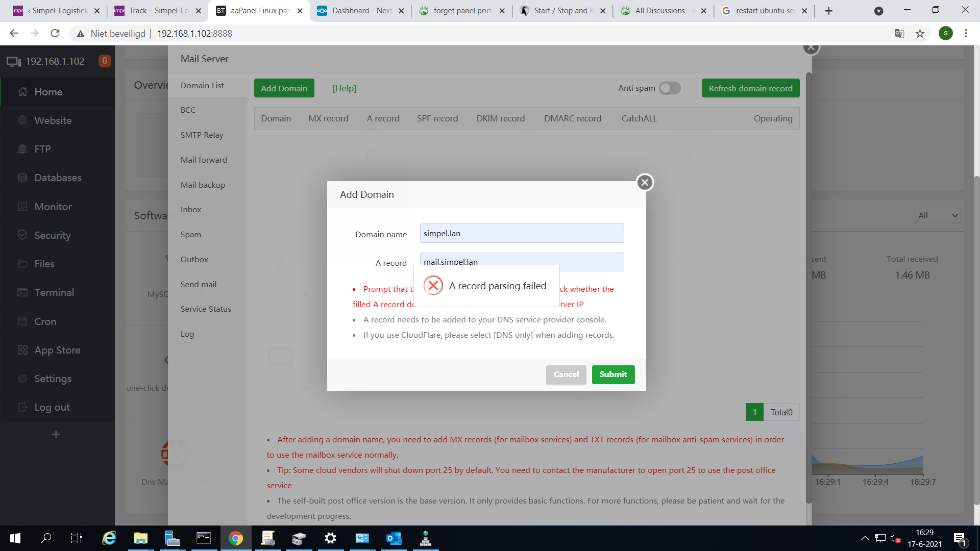The image size is (980, 551).
Task: Click Refresh domain record button
Action: point(750,88)
